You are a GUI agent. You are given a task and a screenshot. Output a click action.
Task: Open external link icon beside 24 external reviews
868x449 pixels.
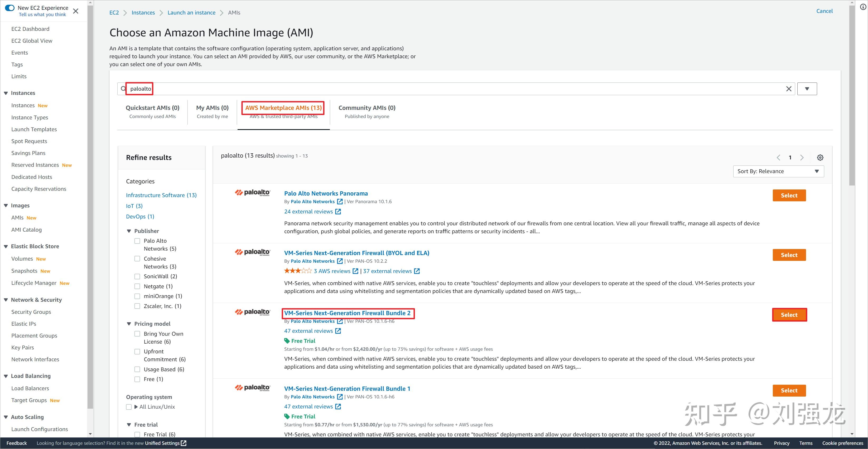click(338, 212)
